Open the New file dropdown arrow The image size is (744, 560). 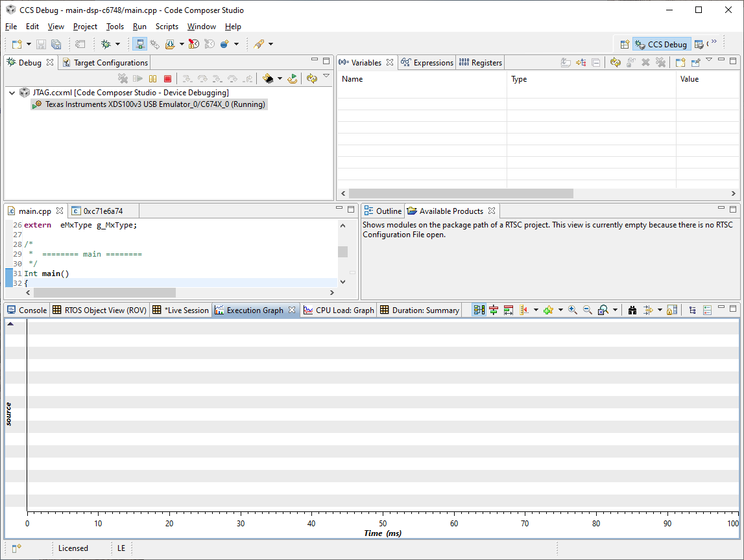point(29,44)
